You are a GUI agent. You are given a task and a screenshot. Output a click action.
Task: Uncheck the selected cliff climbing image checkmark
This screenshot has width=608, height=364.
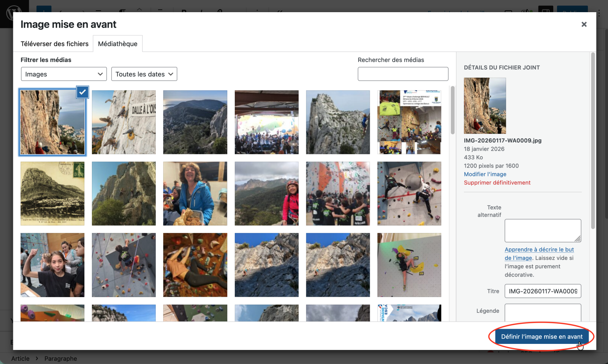coord(82,92)
